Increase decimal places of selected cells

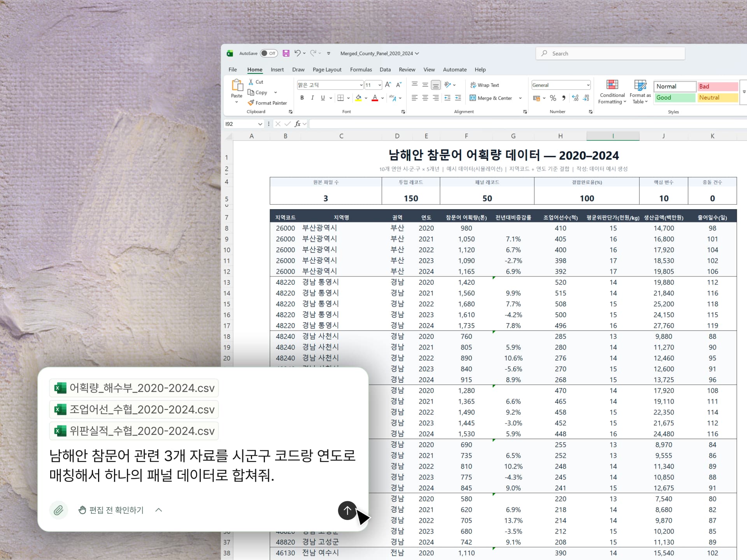pyautogui.click(x=575, y=98)
